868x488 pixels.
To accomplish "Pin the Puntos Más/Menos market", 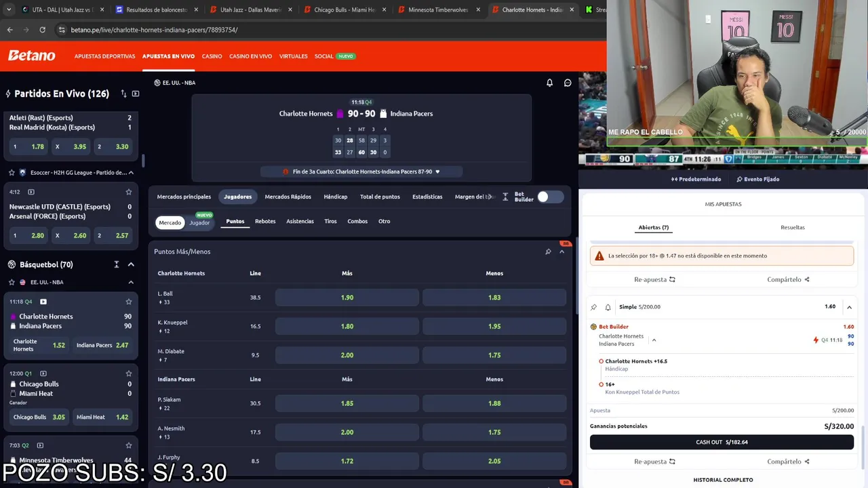I will coord(548,251).
